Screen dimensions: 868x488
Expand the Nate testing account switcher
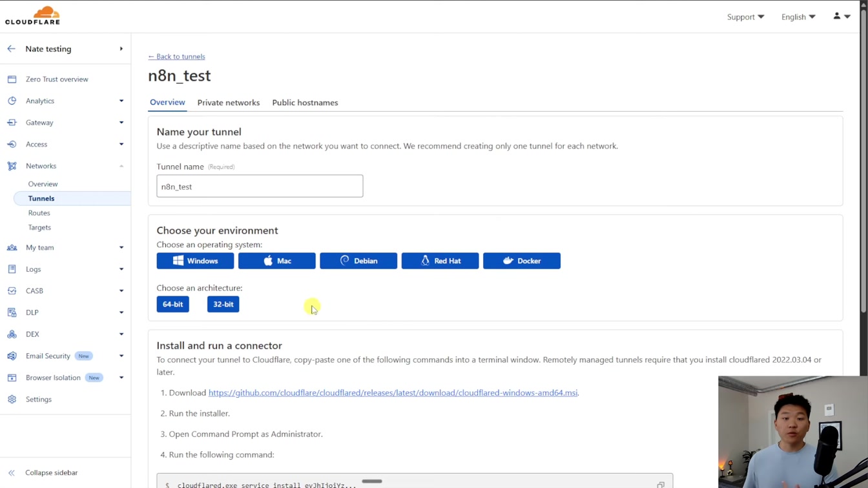(x=121, y=49)
